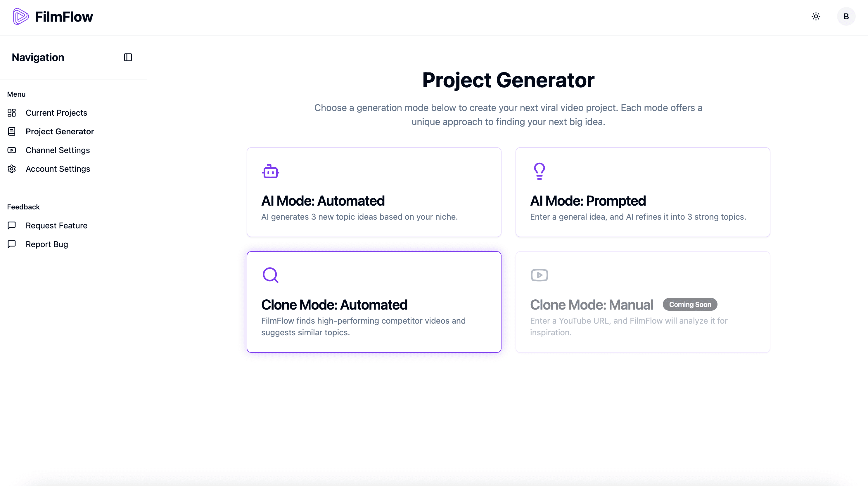Click the YouTube icon on Clone Mode Manual
This screenshot has width=868, height=486.
point(539,275)
